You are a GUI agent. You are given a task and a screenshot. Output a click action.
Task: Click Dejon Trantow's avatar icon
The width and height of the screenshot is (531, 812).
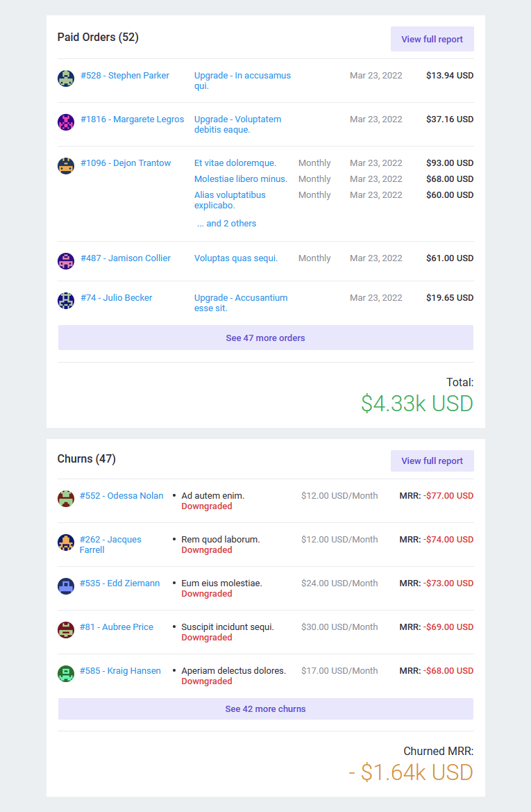click(x=66, y=166)
